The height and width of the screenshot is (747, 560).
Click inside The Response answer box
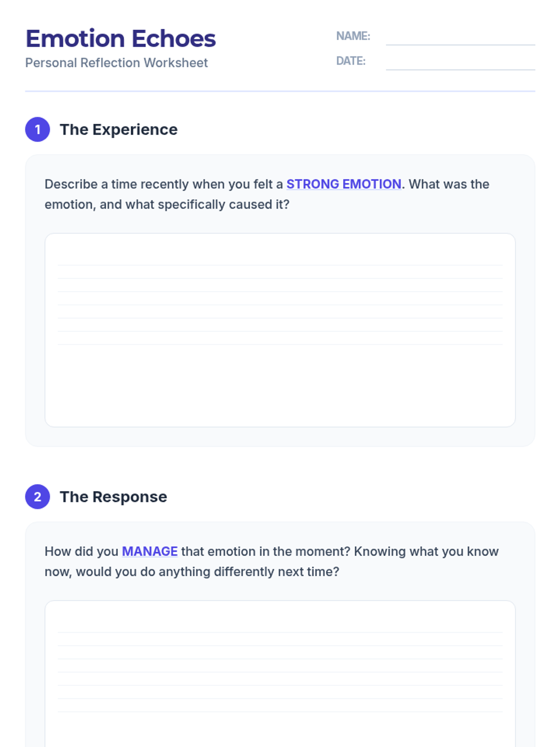280,672
